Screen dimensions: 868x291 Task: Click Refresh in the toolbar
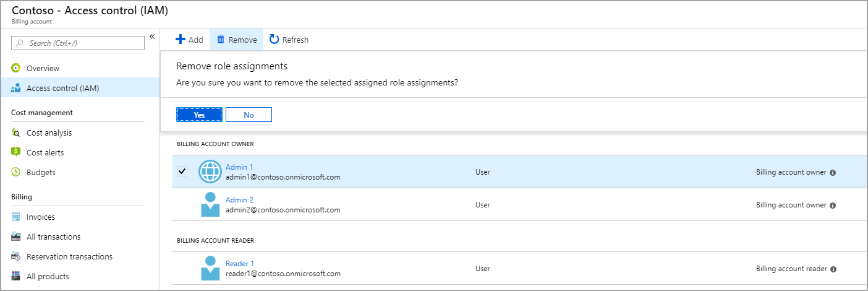tap(289, 40)
